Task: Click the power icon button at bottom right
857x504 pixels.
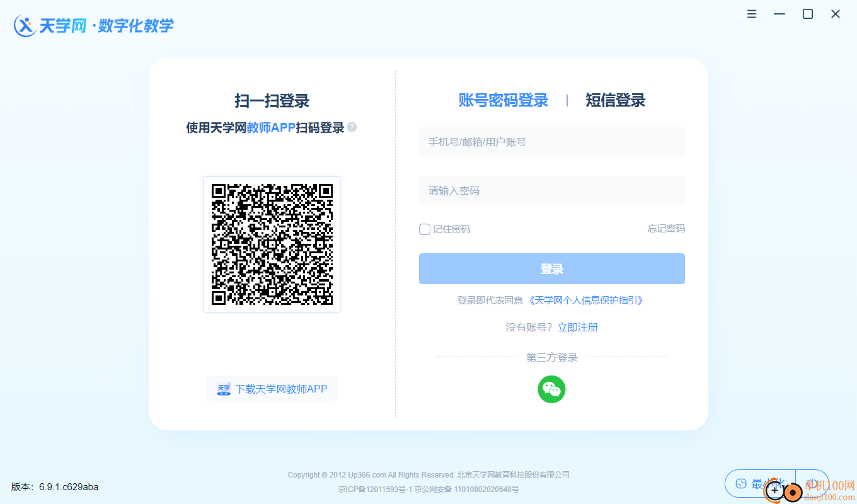Action: tap(812, 483)
